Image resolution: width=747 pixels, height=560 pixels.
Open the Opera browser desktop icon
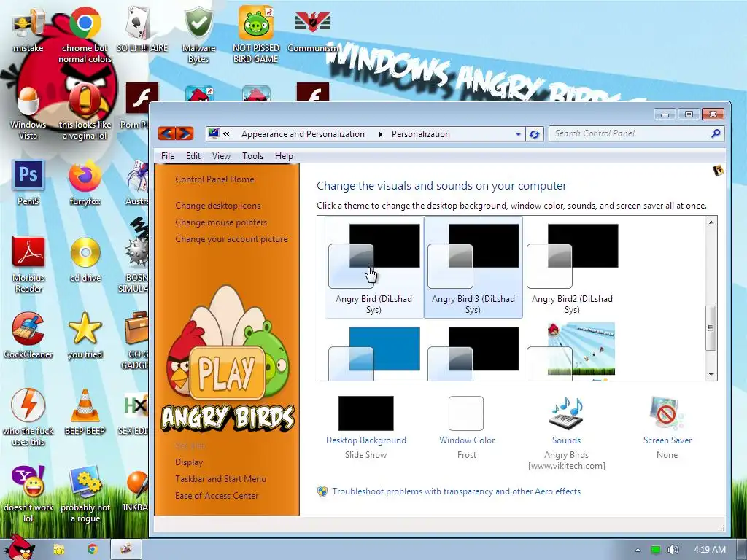[85, 112]
